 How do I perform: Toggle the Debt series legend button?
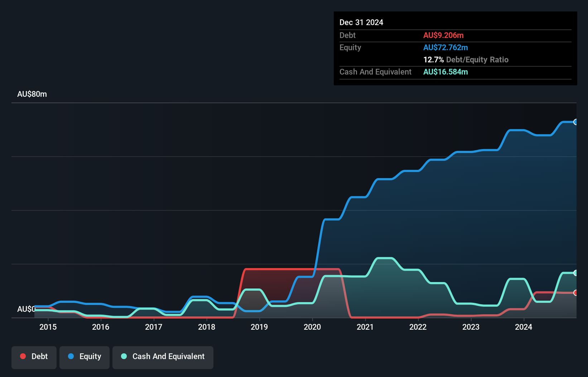point(34,357)
